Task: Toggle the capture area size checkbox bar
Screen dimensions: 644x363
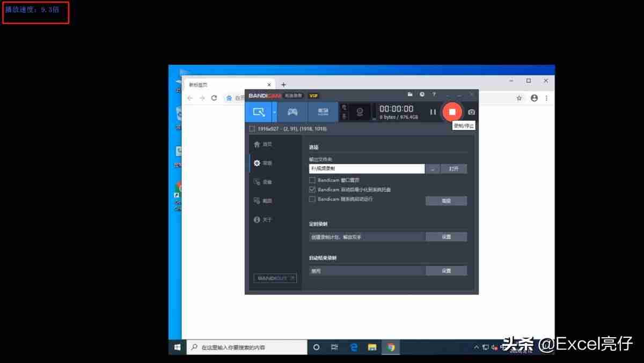Action: click(252, 129)
